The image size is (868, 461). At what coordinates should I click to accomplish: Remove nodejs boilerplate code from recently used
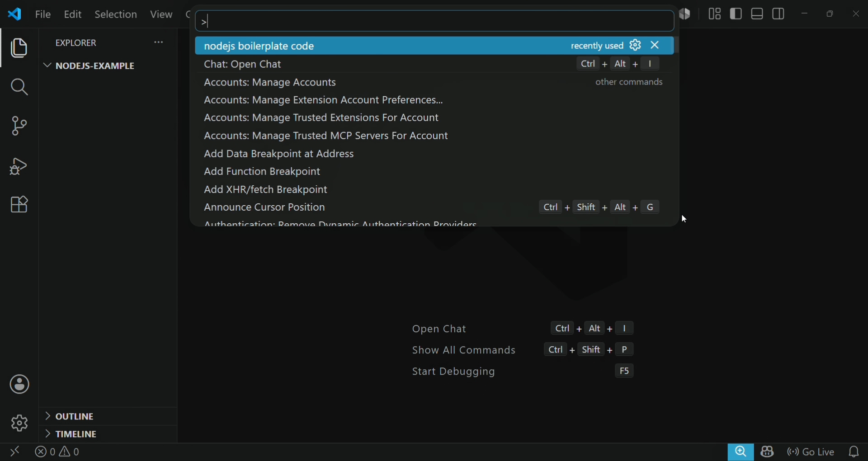tap(656, 45)
